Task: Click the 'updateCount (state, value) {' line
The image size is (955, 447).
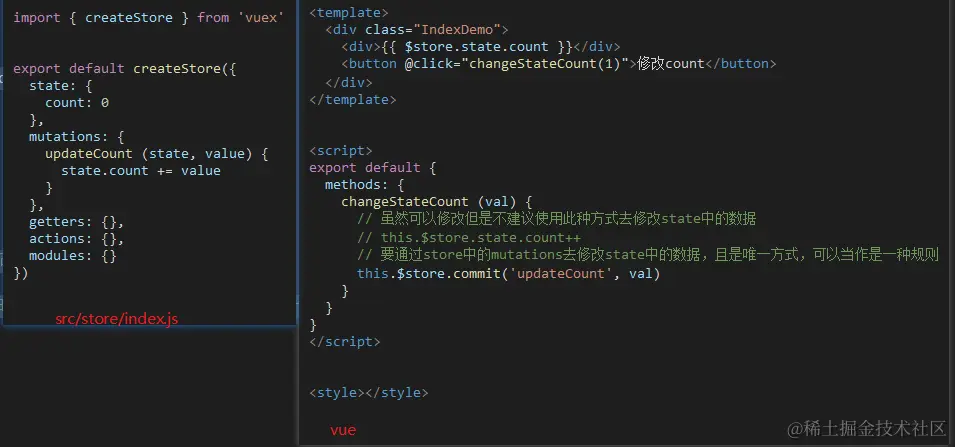Action: click(x=157, y=154)
